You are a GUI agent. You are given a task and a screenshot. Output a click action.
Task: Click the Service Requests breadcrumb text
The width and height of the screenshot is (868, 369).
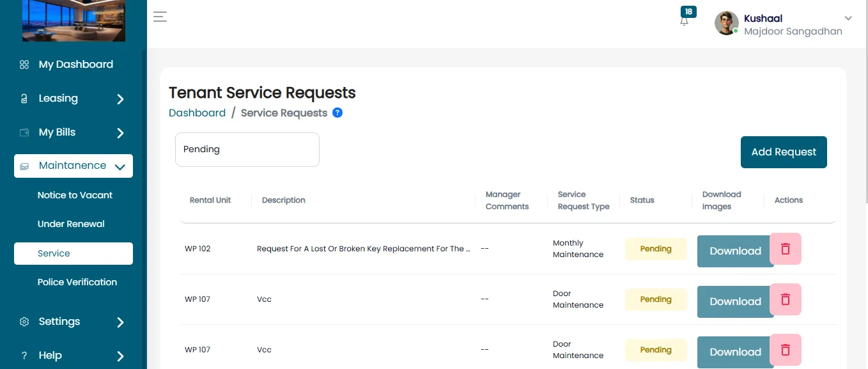(x=284, y=113)
